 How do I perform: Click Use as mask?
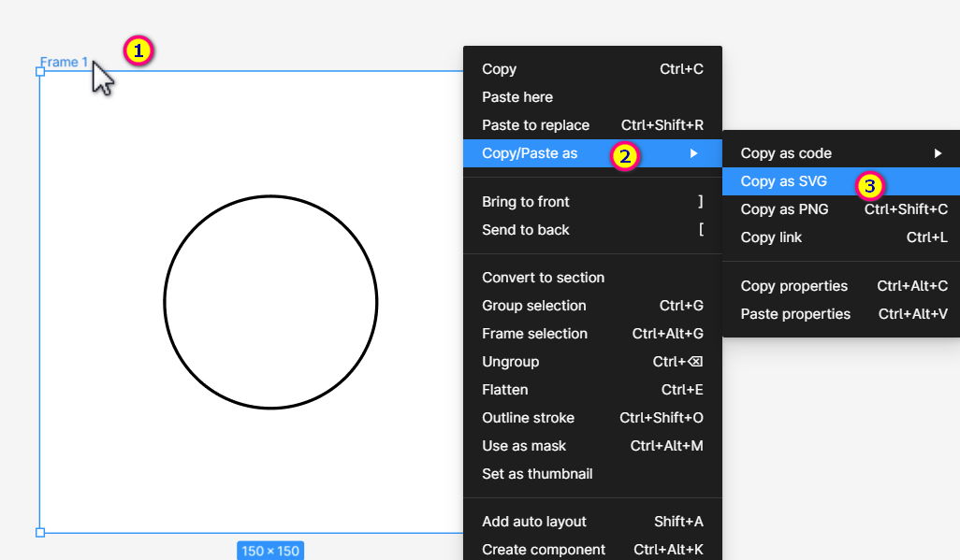tap(524, 446)
